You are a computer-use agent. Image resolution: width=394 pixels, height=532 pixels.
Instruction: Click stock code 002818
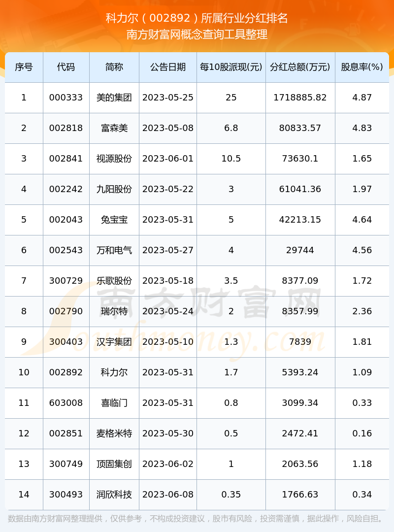tap(66, 128)
